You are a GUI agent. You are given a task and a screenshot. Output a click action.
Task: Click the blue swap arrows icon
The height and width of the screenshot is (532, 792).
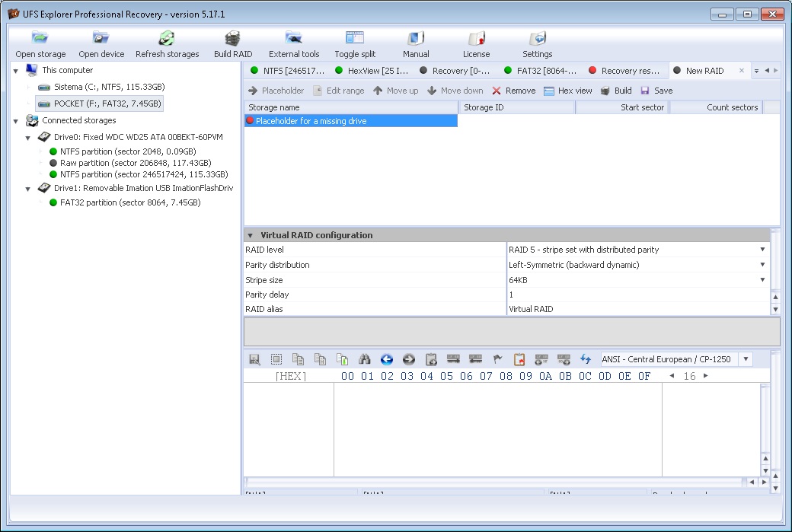tap(586, 359)
